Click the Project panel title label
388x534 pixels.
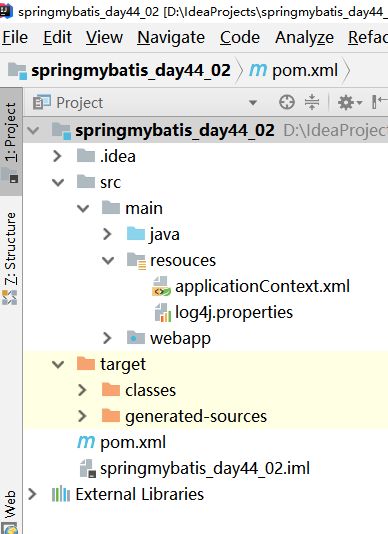pyautogui.click(x=80, y=103)
